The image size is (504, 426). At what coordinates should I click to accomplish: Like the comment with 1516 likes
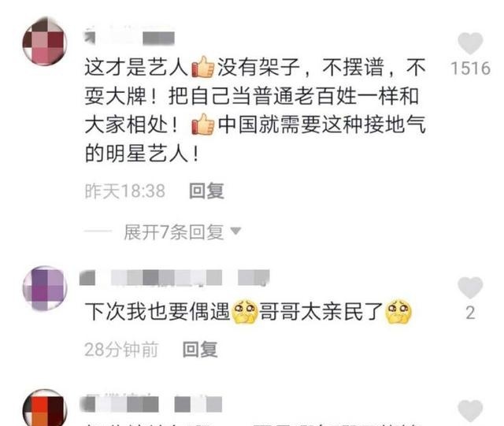tap(470, 43)
